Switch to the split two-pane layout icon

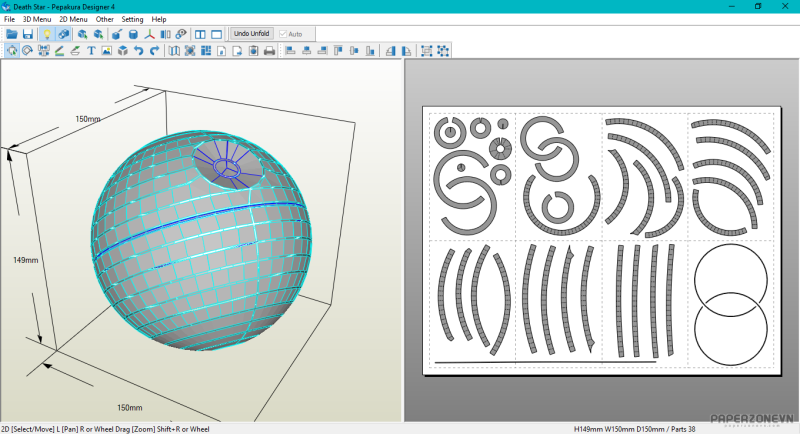200,34
